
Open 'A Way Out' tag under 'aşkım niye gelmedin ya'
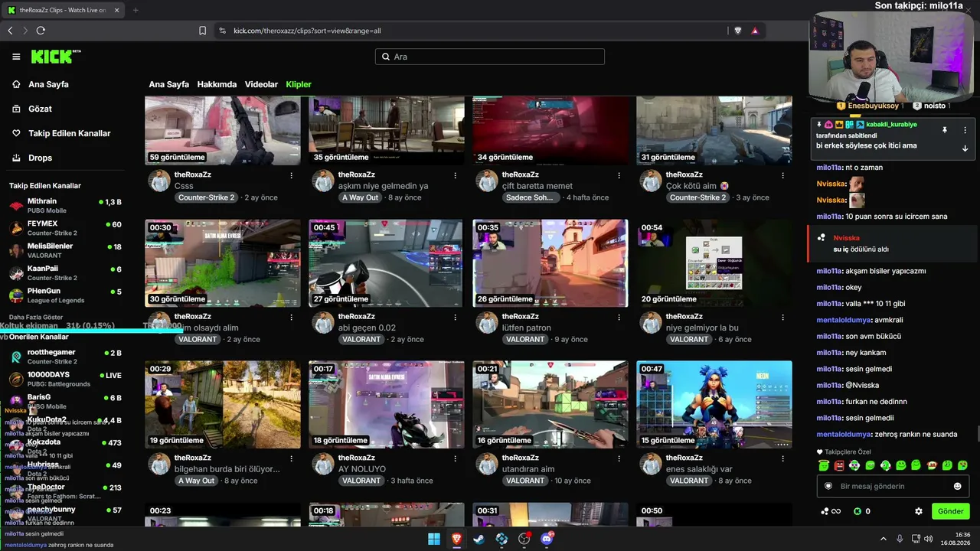pyautogui.click(x=360, y=197)
